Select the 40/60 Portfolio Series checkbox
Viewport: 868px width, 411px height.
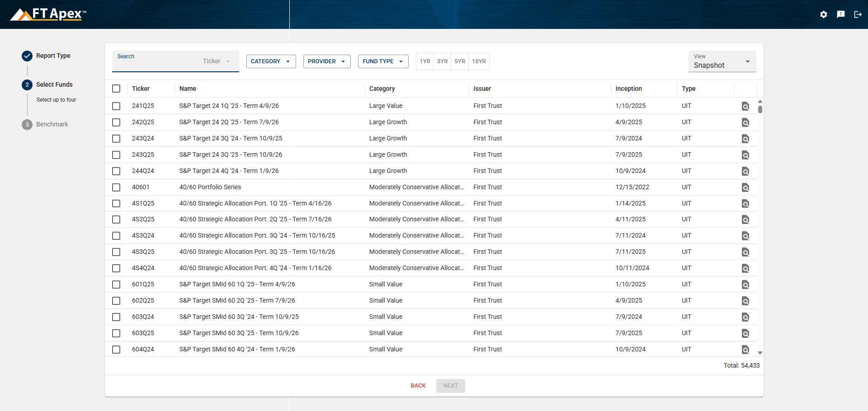pos(116,187)
